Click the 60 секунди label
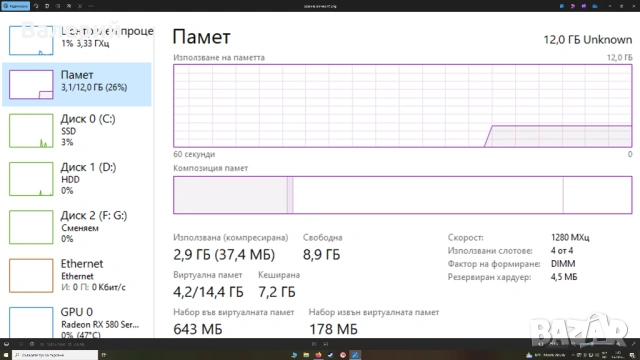 [194, 154]
